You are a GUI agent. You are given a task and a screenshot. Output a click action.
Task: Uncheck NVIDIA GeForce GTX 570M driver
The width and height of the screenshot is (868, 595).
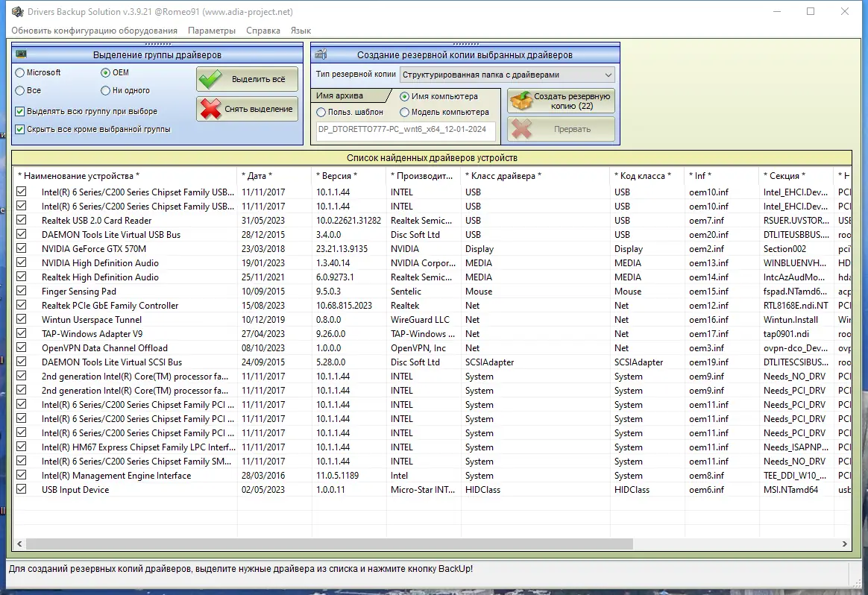(x=21, y=248)
